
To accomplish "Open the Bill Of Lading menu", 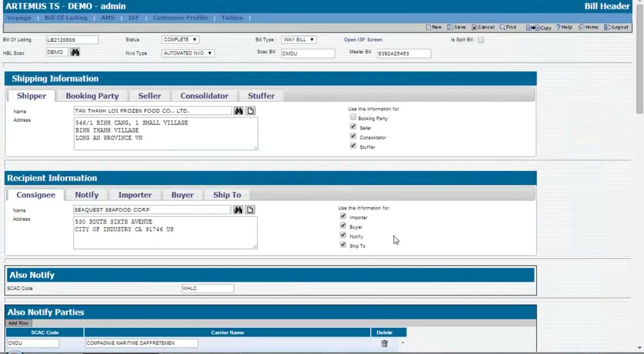I will pos(66,18).
